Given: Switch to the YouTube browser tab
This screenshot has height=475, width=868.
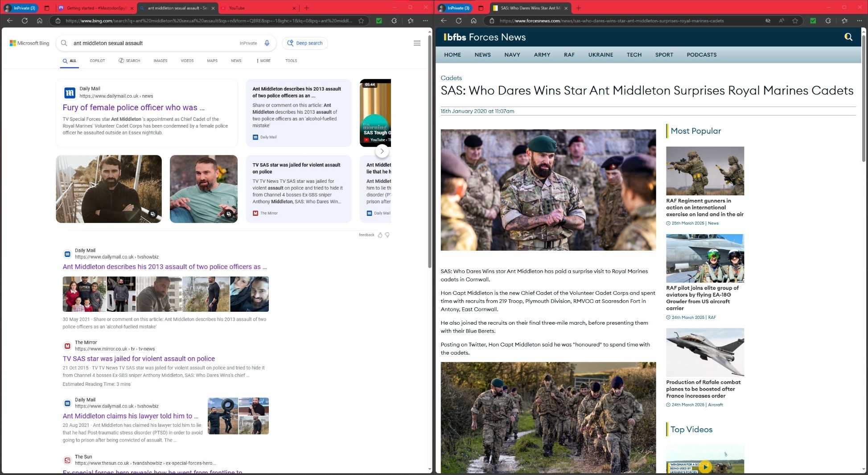Looking at the screenshot, I should click(259, 8).
